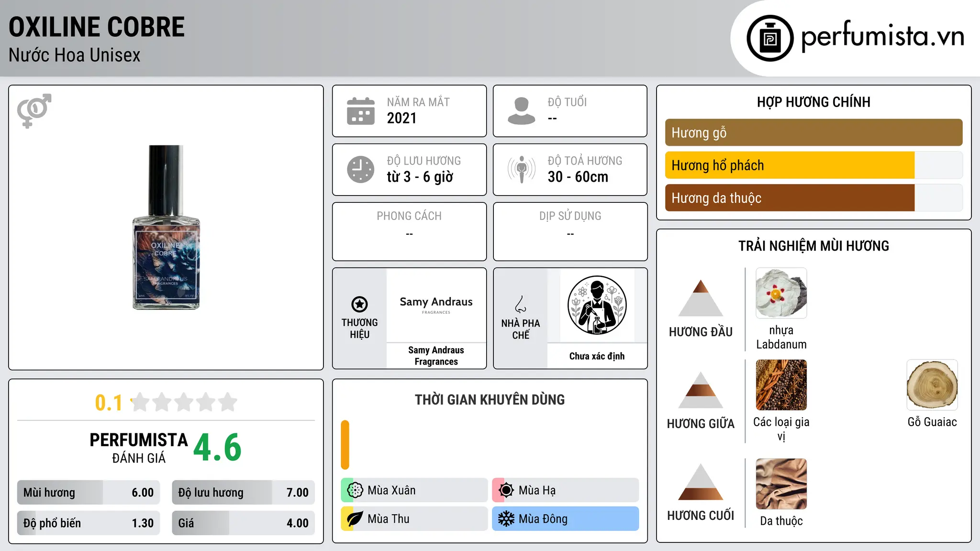Click the Trải nghiệm mùi hương heading

pyautogui.click(x=813, y=246)
